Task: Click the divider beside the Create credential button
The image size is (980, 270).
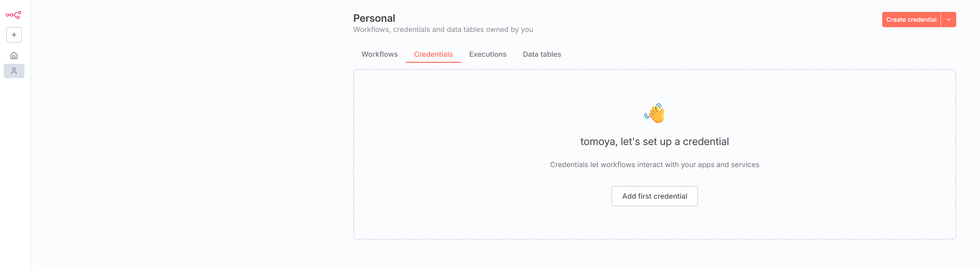Action: 941,20
